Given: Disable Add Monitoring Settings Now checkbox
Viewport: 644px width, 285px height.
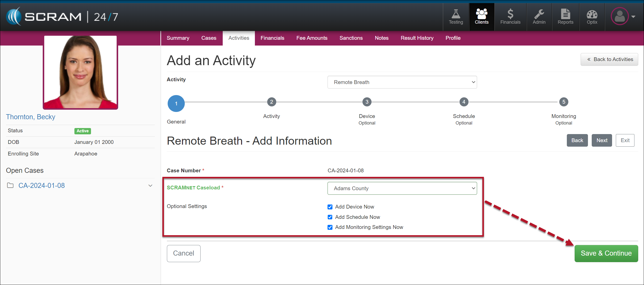Looking at the screenshot, I should pos(330,227).
